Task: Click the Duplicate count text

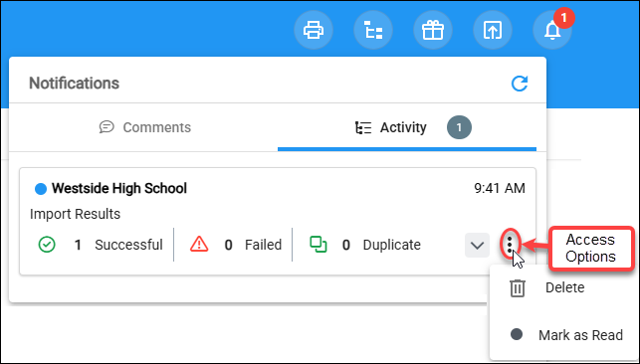Action: click(381, 245)
